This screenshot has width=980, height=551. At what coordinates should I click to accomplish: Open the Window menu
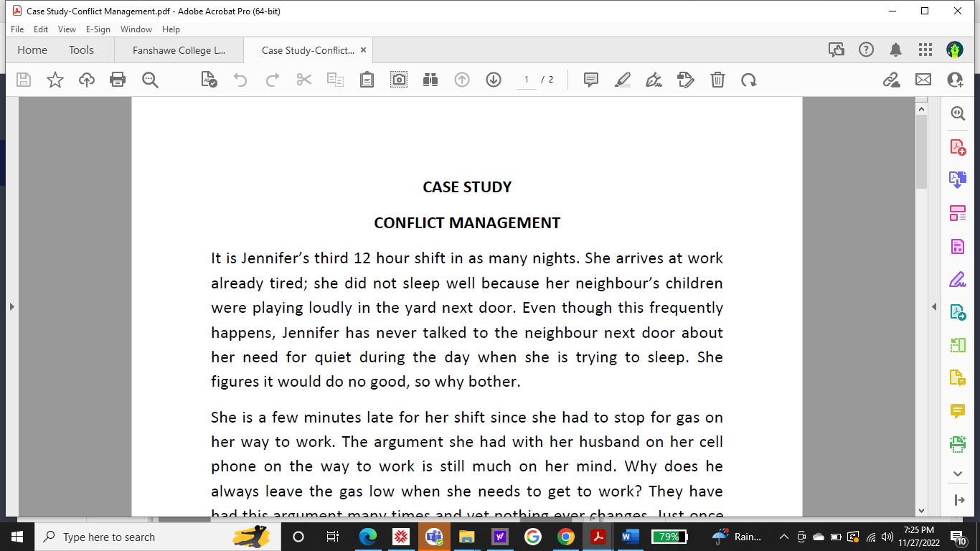coord(136,29)
